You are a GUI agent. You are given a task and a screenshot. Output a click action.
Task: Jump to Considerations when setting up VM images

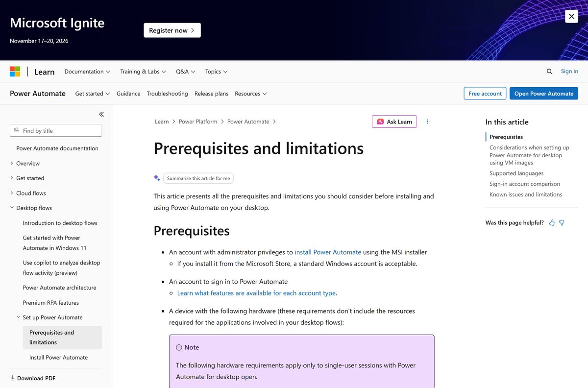click(529, 155)
